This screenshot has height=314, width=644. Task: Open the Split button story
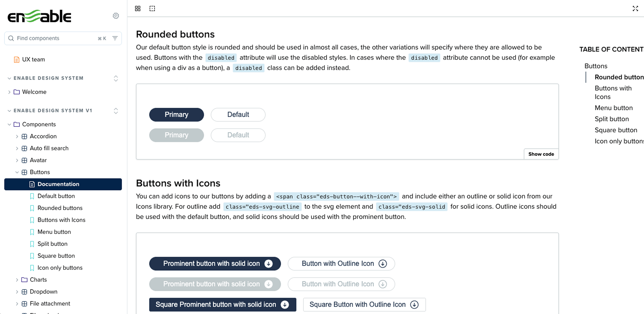click(52, 244)
